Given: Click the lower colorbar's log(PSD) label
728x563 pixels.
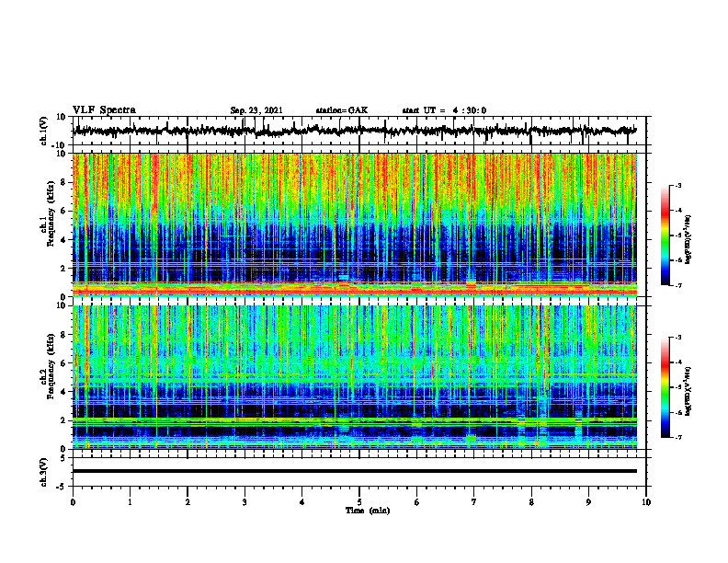Looking at the screenshot, I should tap(688, 391).
